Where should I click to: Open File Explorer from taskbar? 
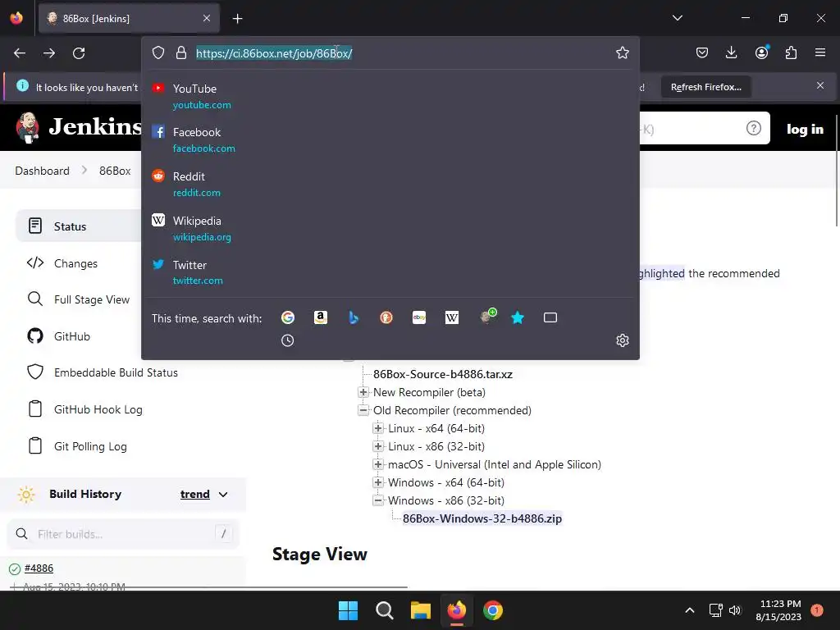(421, 610)
